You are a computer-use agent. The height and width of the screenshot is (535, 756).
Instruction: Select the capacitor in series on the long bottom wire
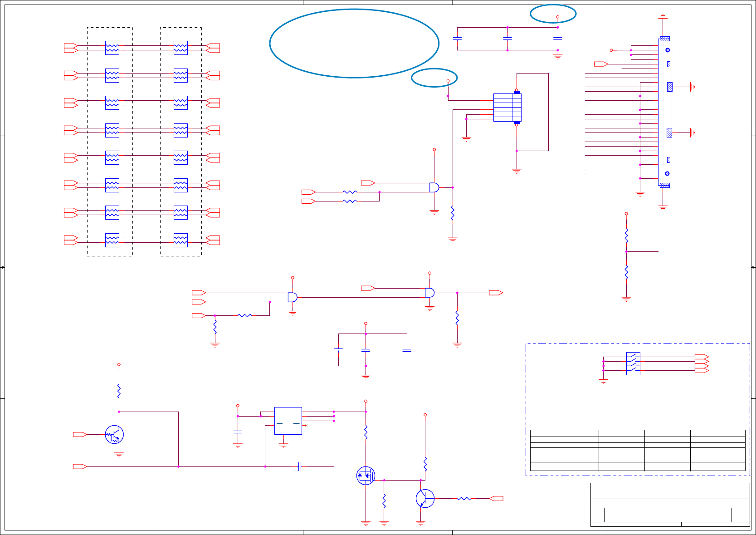pos(300,466)
